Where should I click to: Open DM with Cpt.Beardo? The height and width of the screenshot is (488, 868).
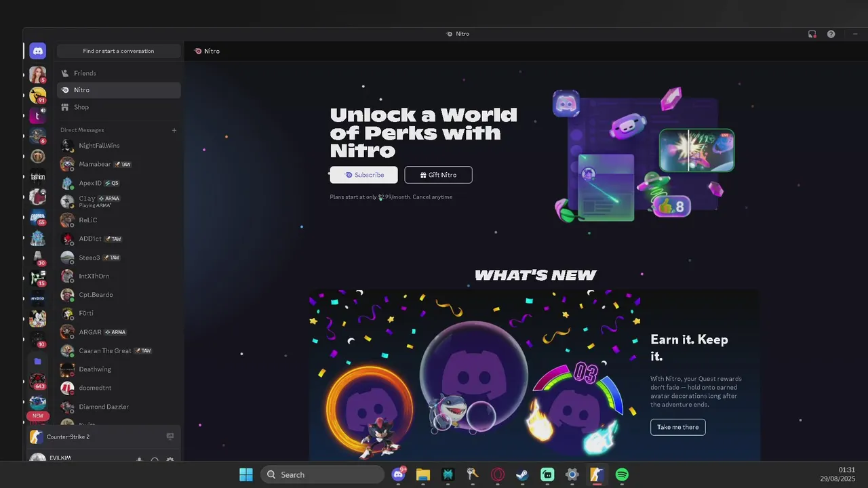[119, 295]
